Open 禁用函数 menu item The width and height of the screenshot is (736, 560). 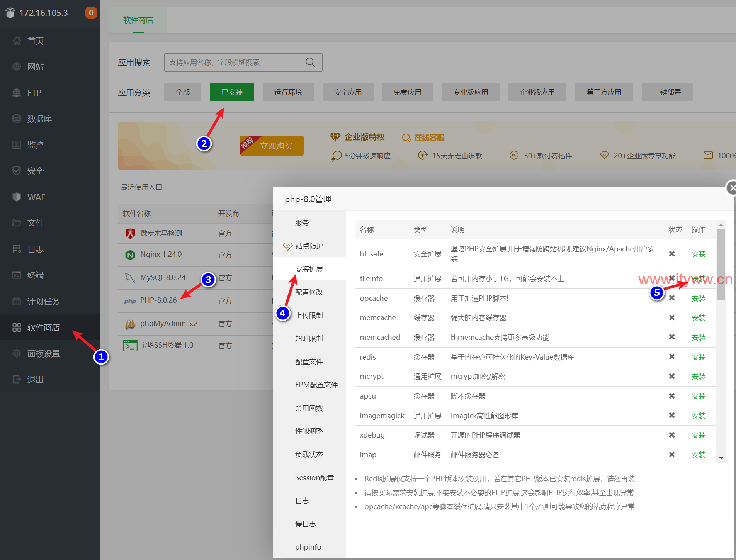tap(309, 408)
